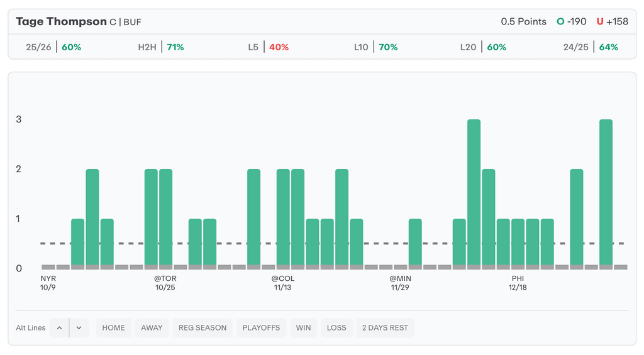Select the Over -190 odds
The width and height of the screenshot is (644, 355).
(x=572, y=21)
